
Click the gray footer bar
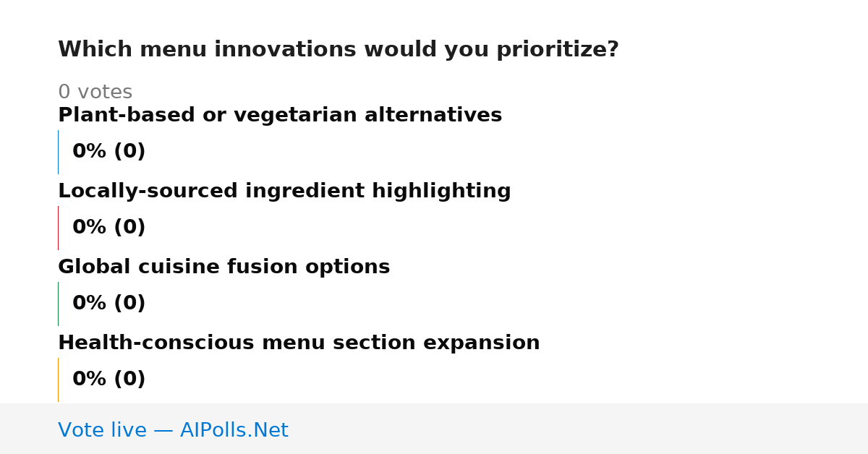(x=434, y=429)
